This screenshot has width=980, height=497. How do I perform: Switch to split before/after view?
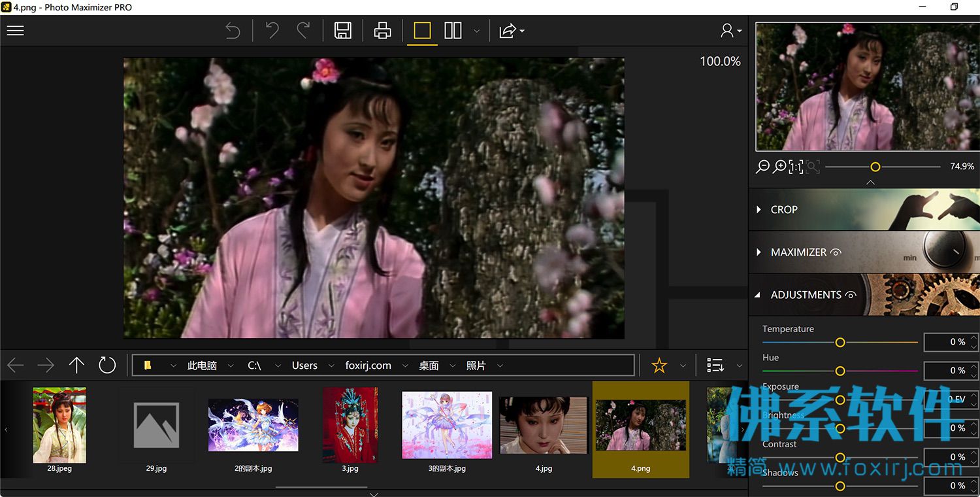pyautogui.click(x=453, y=31)
